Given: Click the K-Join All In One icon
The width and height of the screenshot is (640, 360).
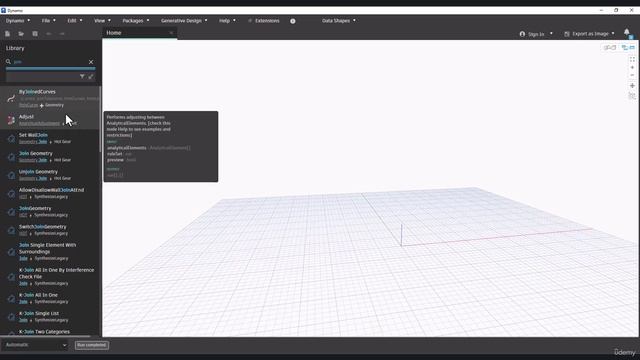Looking at the screenshot, I should point(11,298).
